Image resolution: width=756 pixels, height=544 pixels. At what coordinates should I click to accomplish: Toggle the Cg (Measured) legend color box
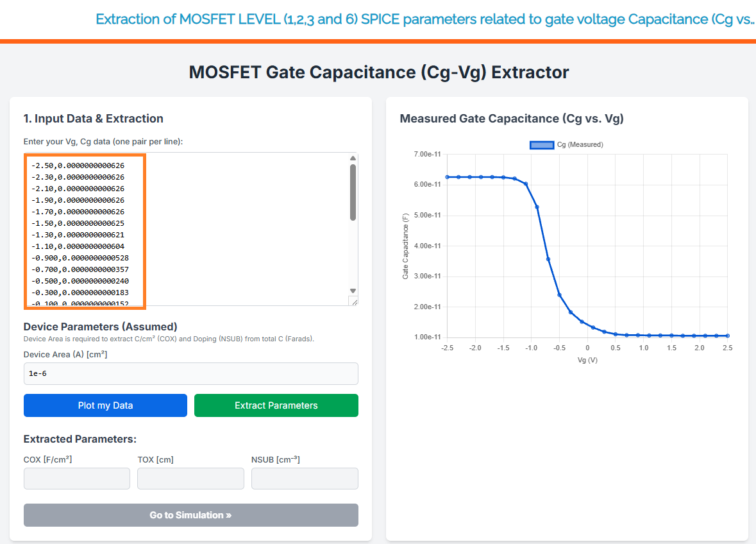(x=542, y=145)
